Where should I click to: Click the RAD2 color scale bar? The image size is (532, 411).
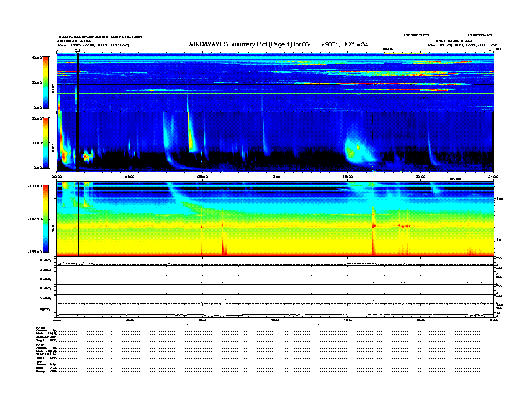46,83
